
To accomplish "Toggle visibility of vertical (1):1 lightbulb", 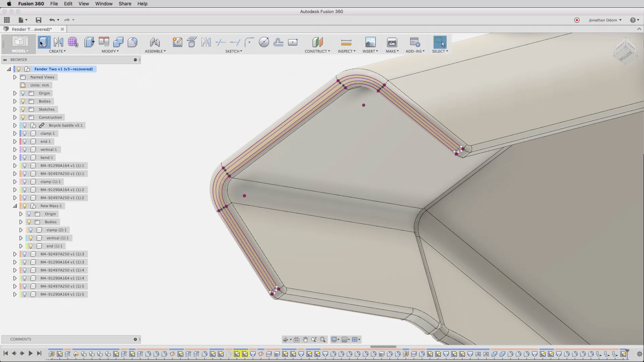I will (31, 238).
